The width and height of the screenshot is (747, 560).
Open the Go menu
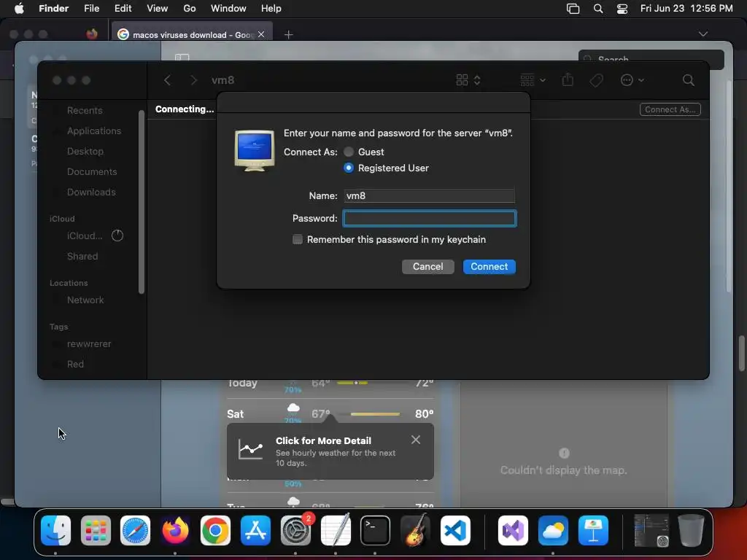[x=190, y=9]
